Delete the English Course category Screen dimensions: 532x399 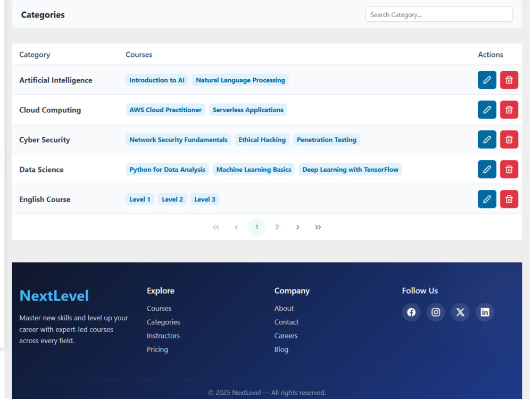point(509,199)
